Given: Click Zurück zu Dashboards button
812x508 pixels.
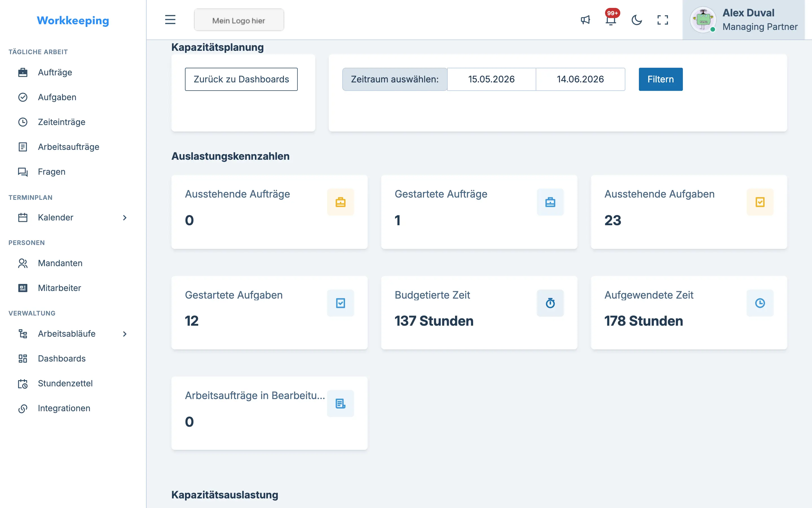Looking at the screenshot, I should [241, 79].
